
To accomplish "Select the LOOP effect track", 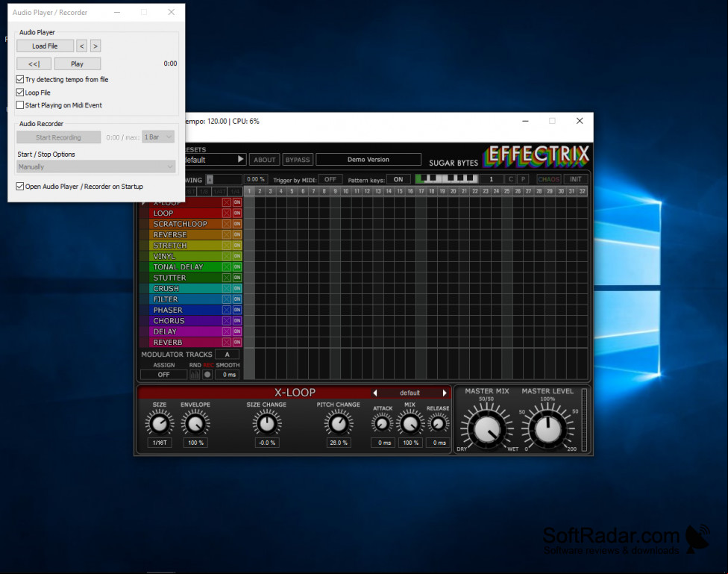I will coord(185,213).
